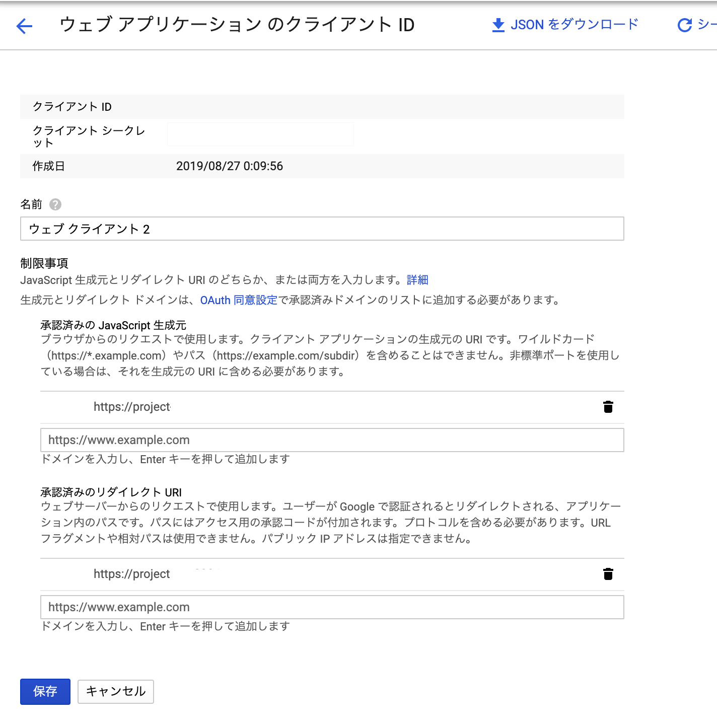Select the https://project origin entry text
This screenshot has width=717, height=728.
(x=132, y=407)
